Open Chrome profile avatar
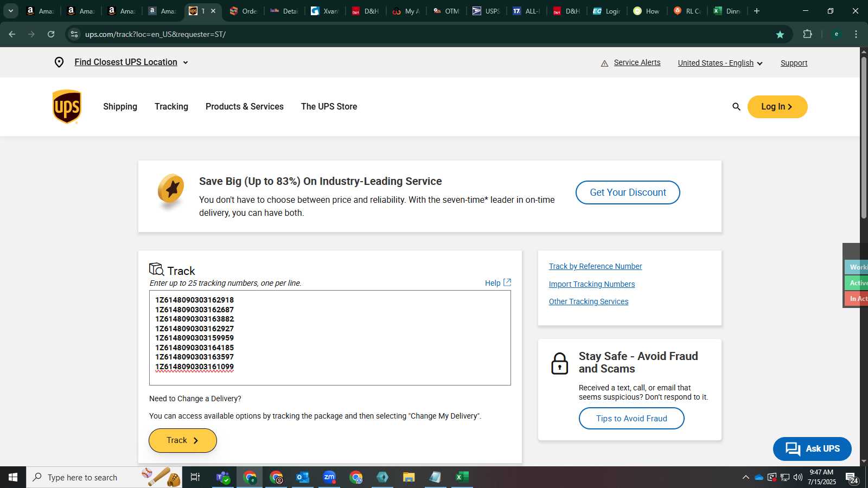Viewport: 868px width, 488px height. (836, 34)
